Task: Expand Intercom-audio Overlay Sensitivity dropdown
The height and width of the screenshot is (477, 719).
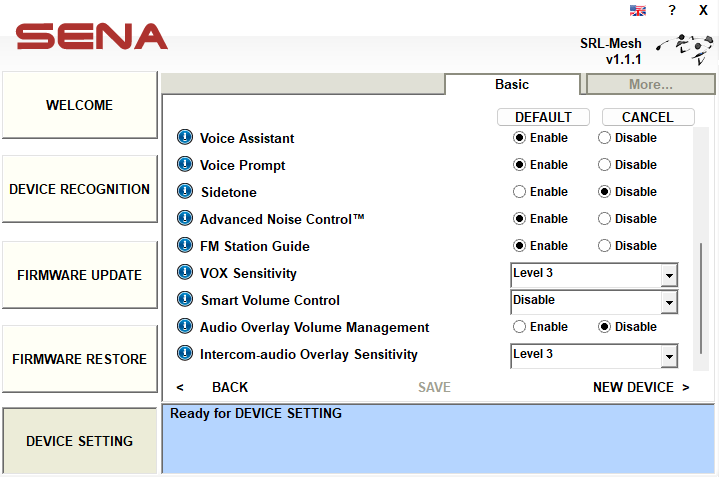Action: pos(668,356)
